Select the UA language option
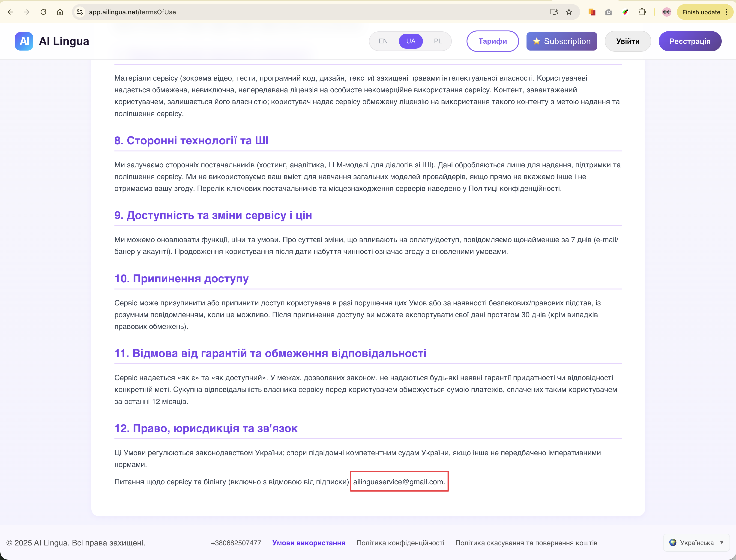736x560 pixels. 410,41
